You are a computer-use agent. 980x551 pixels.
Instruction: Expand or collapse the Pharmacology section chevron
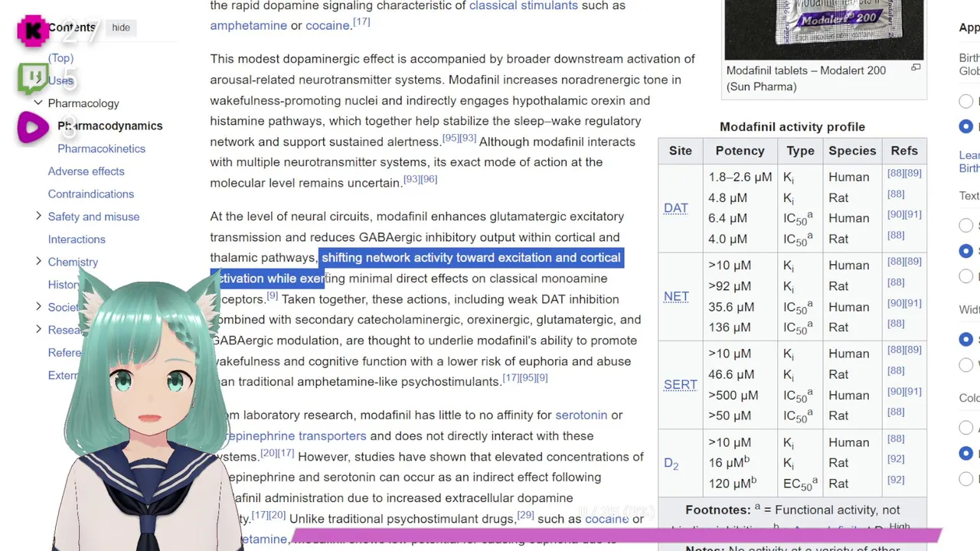point(38,103)
